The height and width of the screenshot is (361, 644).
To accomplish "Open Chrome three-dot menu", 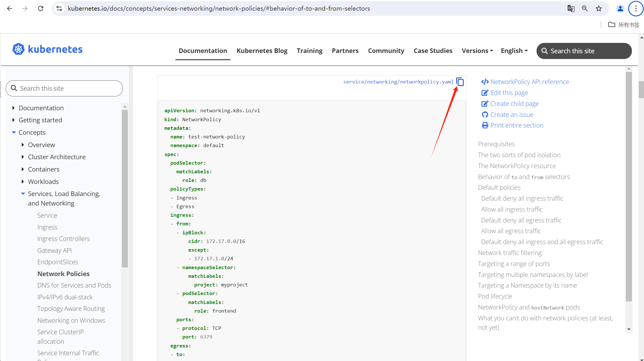I will click(x=636, y=8).
